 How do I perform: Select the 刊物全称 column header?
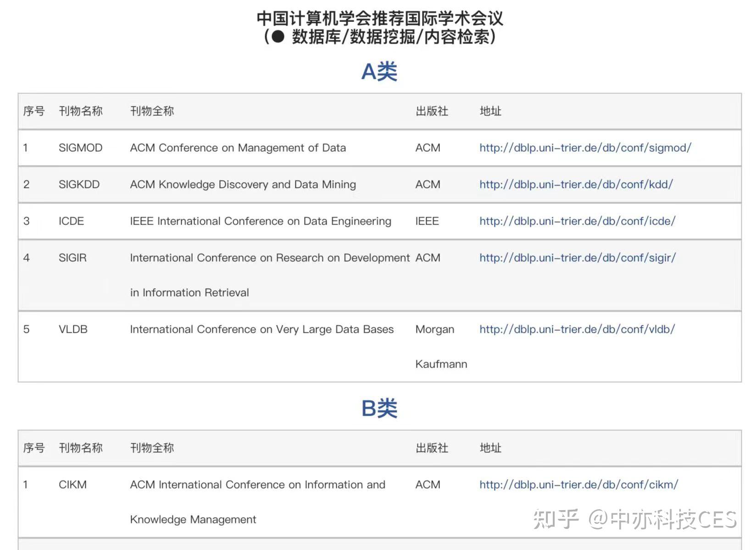point(151,111)
